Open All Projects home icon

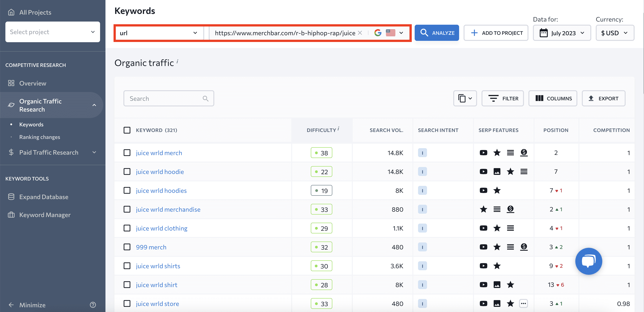[11, 12]
